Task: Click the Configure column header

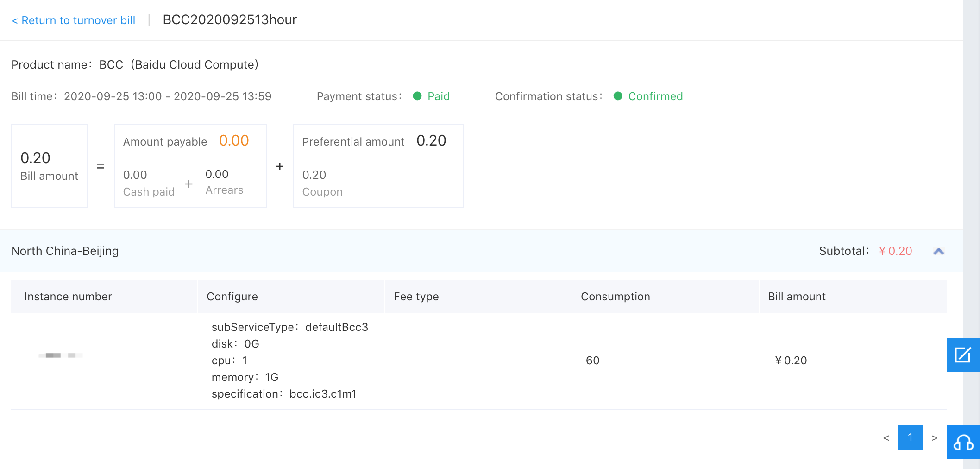Action: tap(232, 297)
